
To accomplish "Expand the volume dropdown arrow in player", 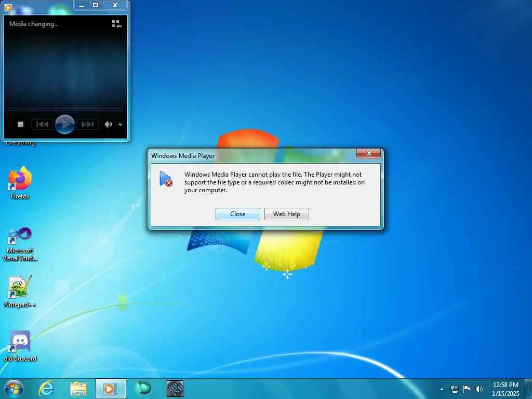I will pos(120,125).
